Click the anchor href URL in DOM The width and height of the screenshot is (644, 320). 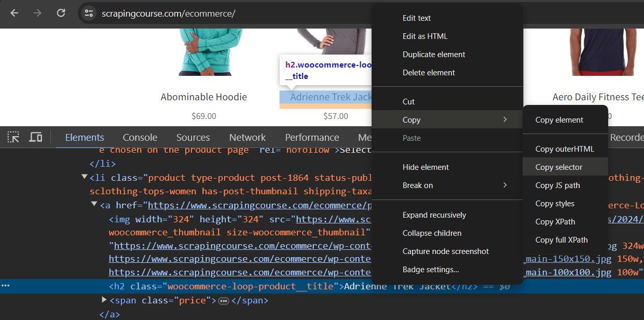pyautogui.click(x=259, y=205)
